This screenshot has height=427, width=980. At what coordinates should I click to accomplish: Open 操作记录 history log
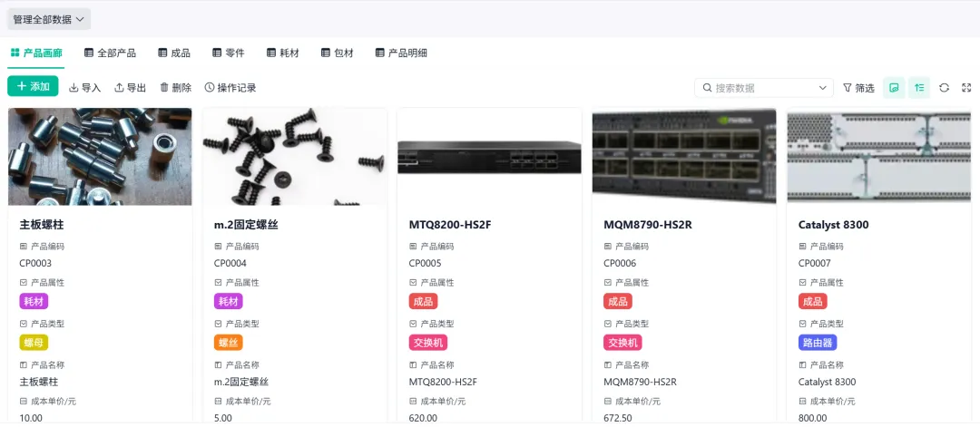click(230, 88)
